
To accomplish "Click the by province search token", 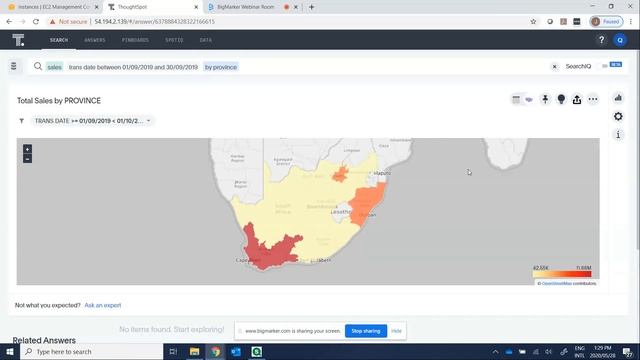I will coord(221,67).
